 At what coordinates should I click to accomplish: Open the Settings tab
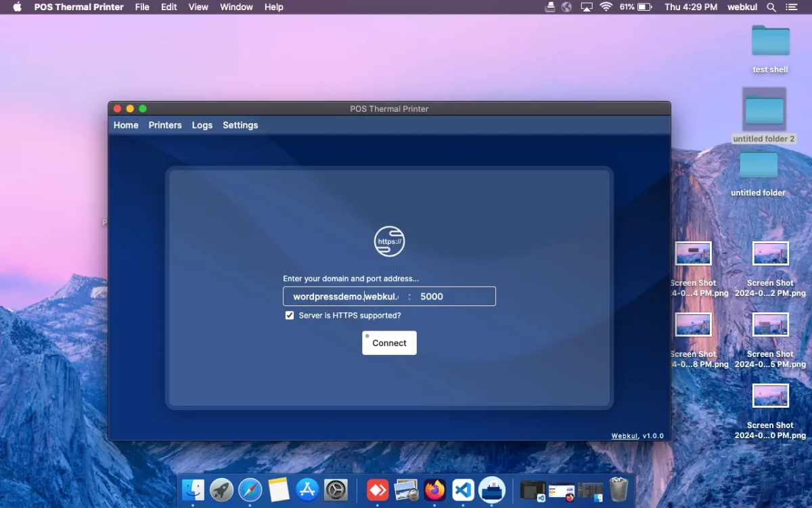(x=240, y=125)
